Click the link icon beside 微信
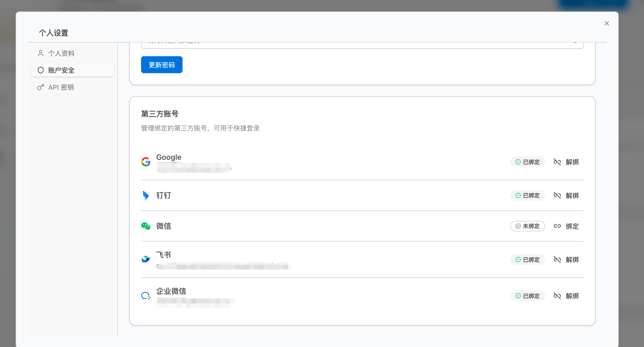The width and height of the screenshot is (644, 347). (557, 226)
